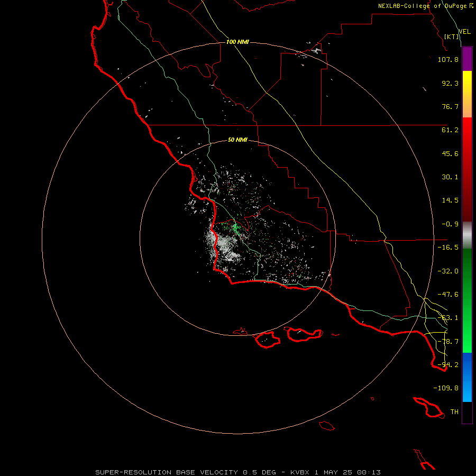This screenshot has height=476, width=476.
Task: Select the 76.7 legend value
Action: click(x=450, y=106)
